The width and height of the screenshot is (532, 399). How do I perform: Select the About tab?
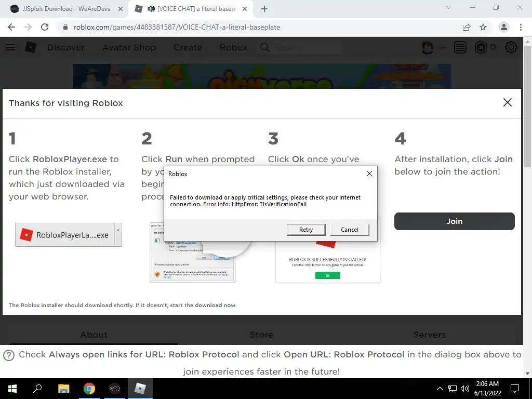[94, 335]
